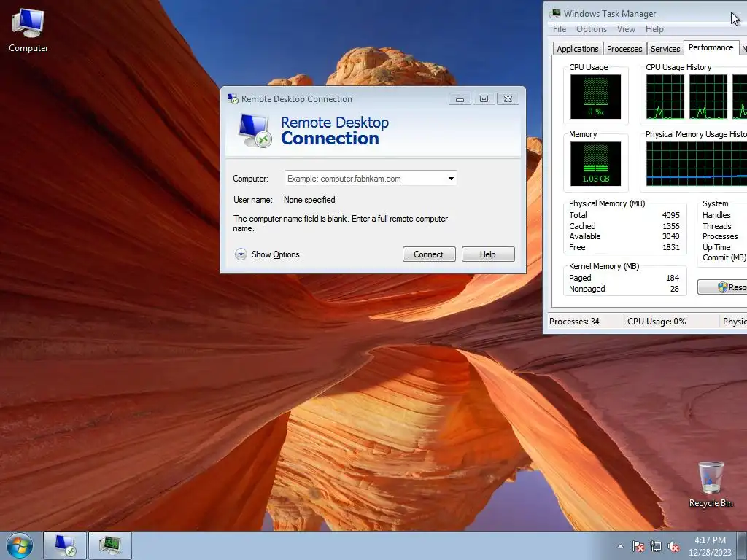Click physical memory Total value 4095
The height and width of the screenshot is (560, 747).
(671, 215)
